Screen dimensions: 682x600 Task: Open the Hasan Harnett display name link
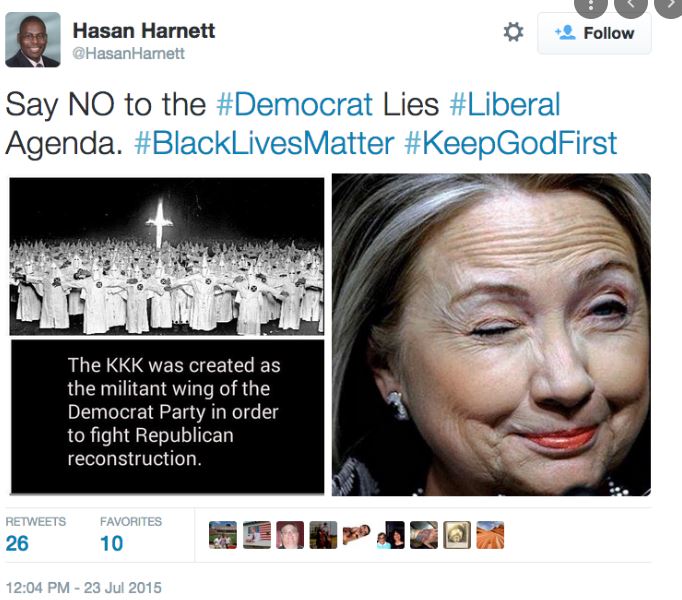(144, 31)
